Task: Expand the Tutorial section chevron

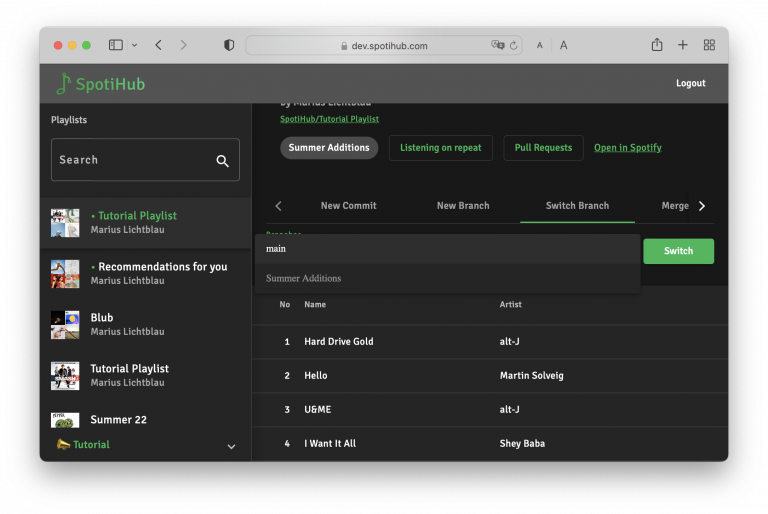Action: pos(231,446)
